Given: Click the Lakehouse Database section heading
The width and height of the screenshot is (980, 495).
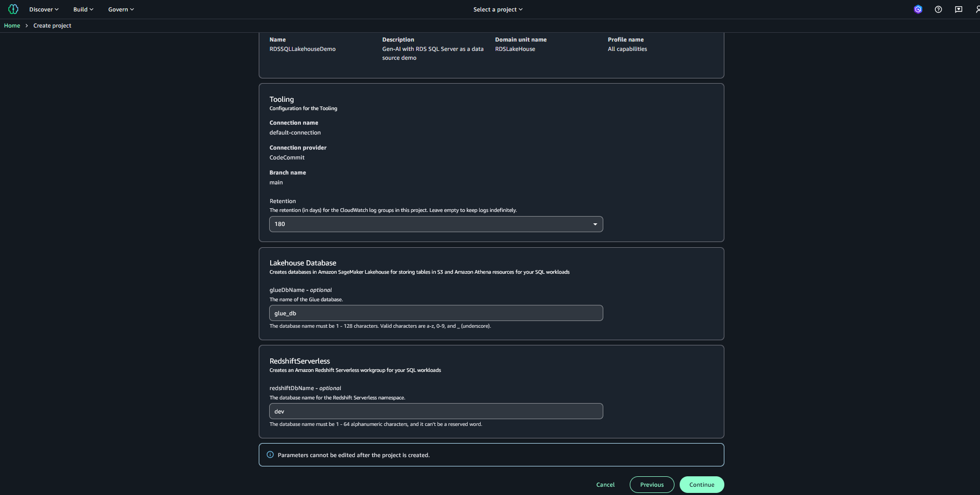Looking at the screenshot, I should pyautogui.click(x=303, y=263).
